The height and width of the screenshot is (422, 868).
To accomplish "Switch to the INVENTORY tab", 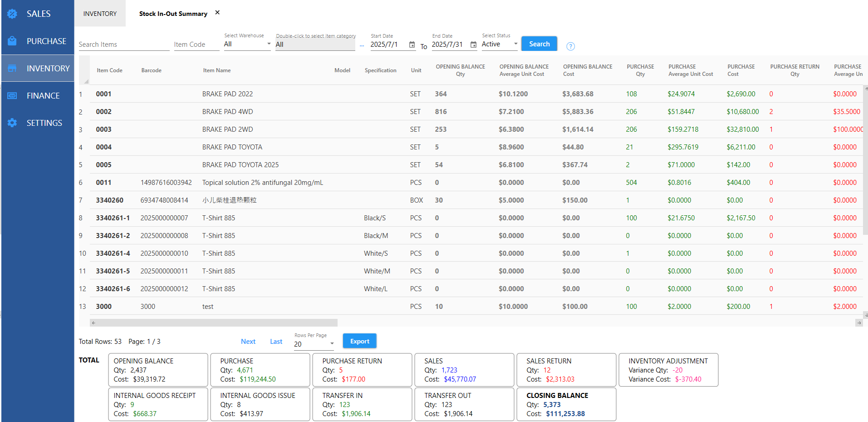I will coord(100,14).
